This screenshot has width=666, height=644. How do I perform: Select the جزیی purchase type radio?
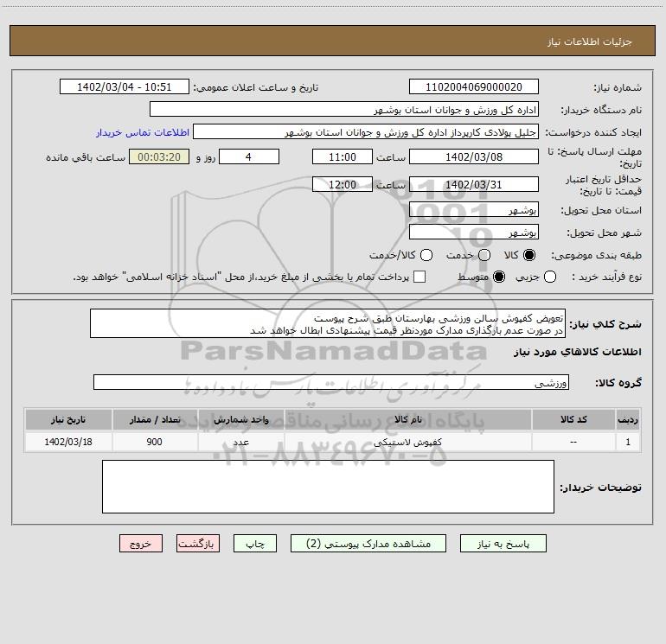[550, 277]
